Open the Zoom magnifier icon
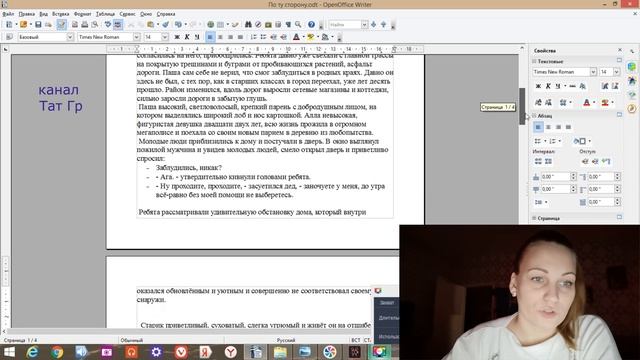 pos(298,25)
